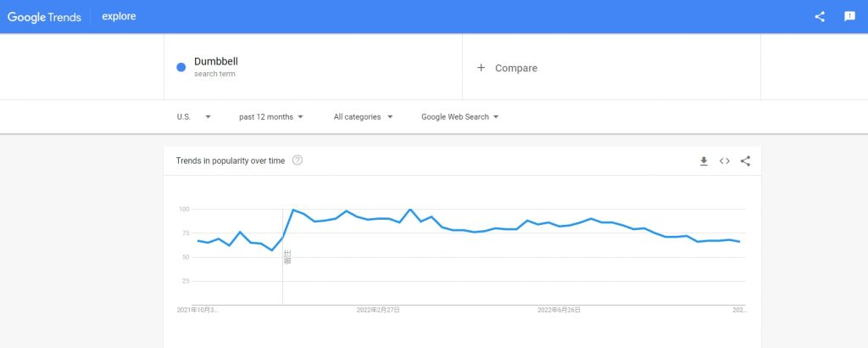Click the note marker on the chart
This screenshot has width=868, height=348.
(x=287, y=256)
